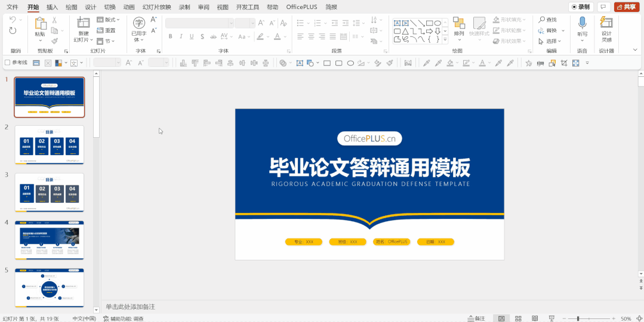Click the rounded rectangle quick toolbar icon

(x=339, y=63)
